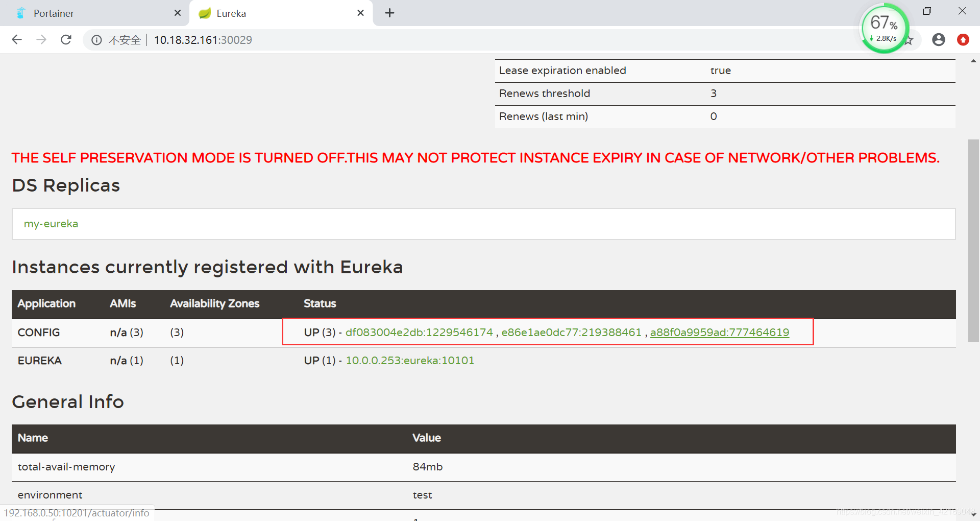Click the browser forward arrow

click(x=41, y=40)
